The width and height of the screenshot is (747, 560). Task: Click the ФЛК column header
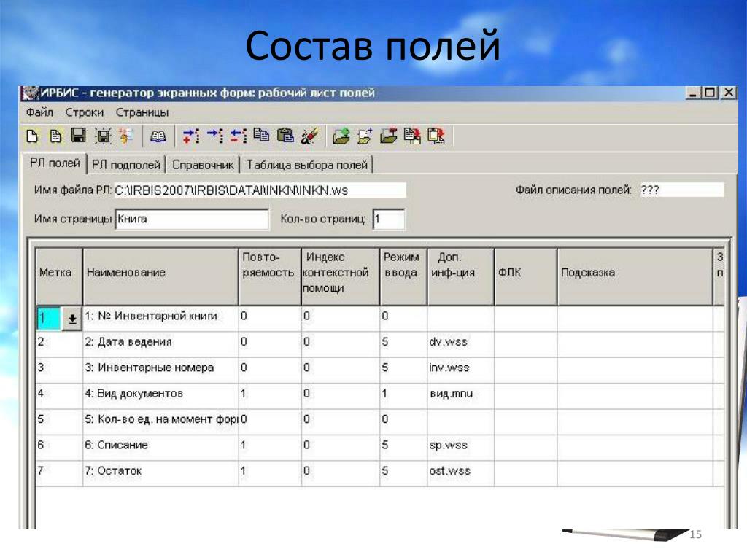(x=525, y=276)
